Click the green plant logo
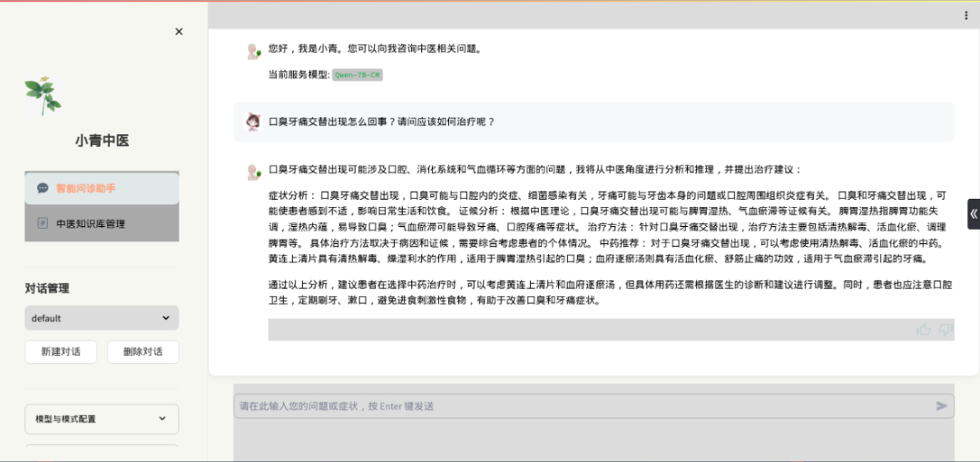This screenshot has width=980, height=462. click(43, 95)
